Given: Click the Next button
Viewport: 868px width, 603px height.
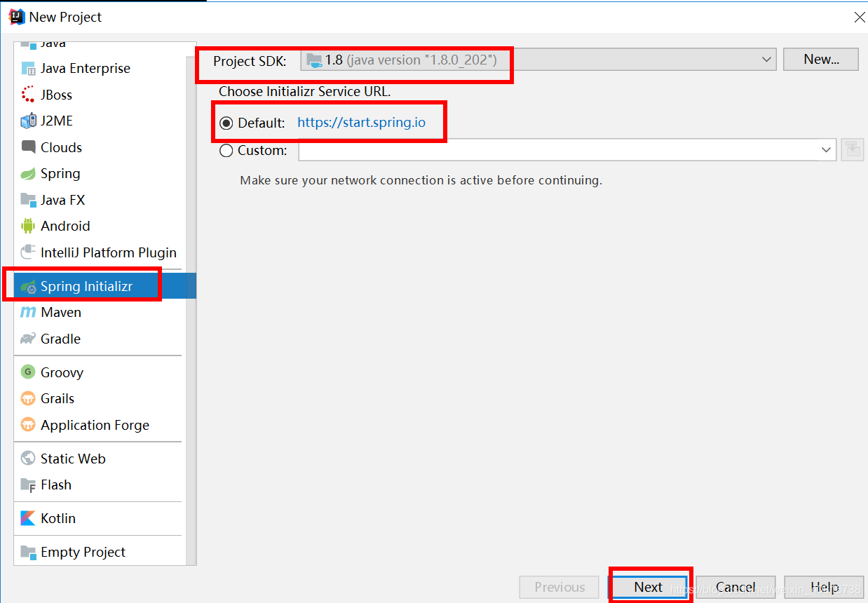Looking at the screenshot, I should click(648, 588).
